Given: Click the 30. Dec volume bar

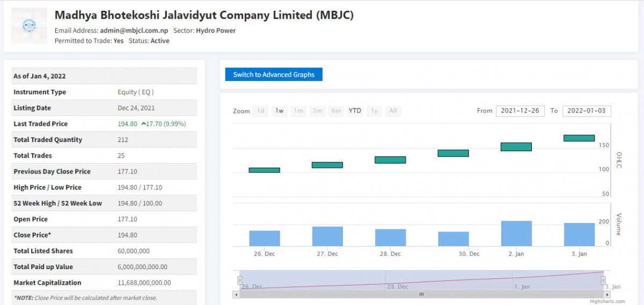Looking at the screenshot, I should tap(453, 239).
